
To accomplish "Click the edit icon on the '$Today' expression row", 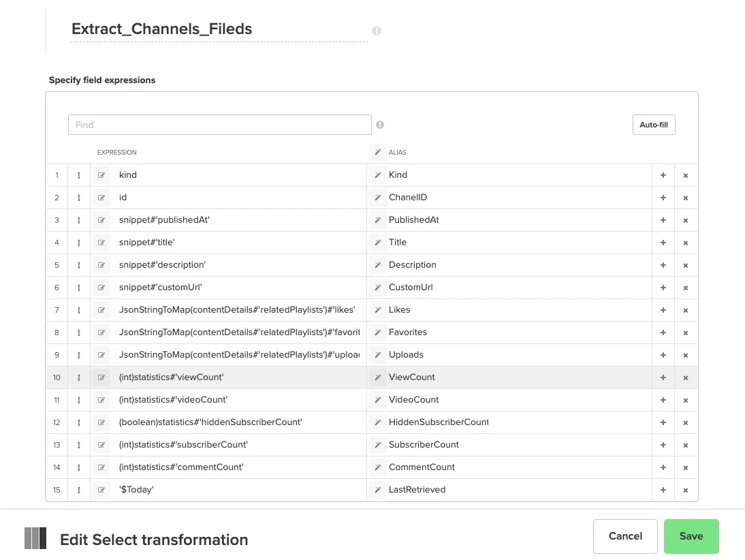I will click(101, 489).
